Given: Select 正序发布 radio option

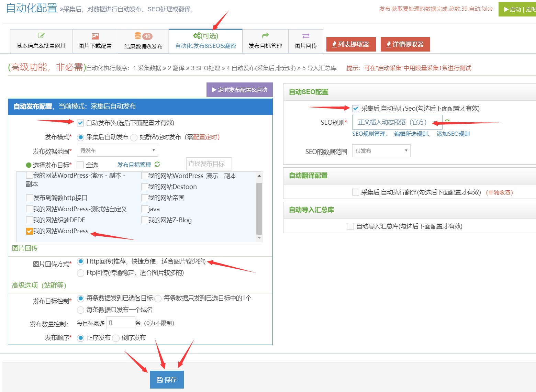Looking at the screenshot, I should point(81,338).
